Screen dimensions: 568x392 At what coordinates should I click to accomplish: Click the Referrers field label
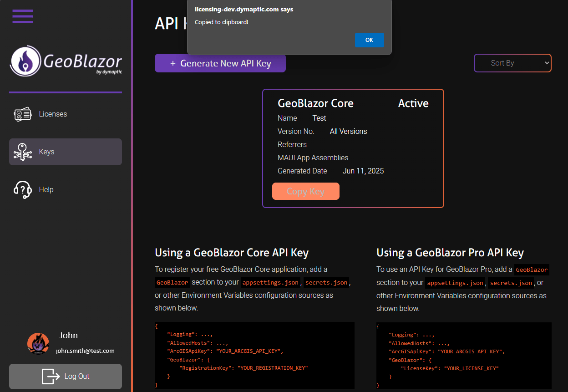click(x=292, y=145)
